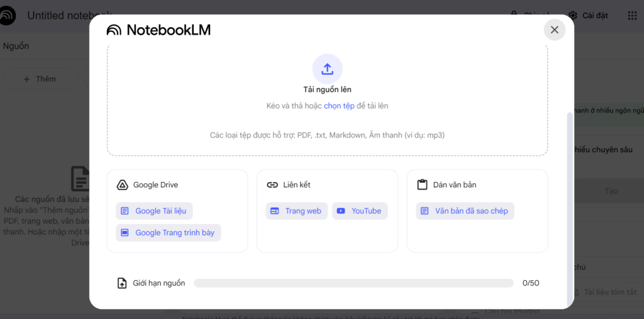
Task: Close the NotebookLM upload dialog
Action: tap(555, 30)
